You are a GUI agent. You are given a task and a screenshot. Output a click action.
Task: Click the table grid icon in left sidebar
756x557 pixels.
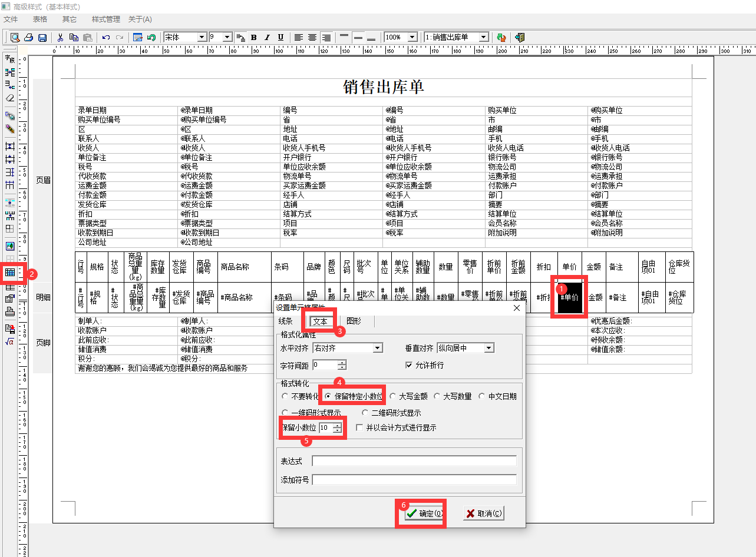pos(10,273)
